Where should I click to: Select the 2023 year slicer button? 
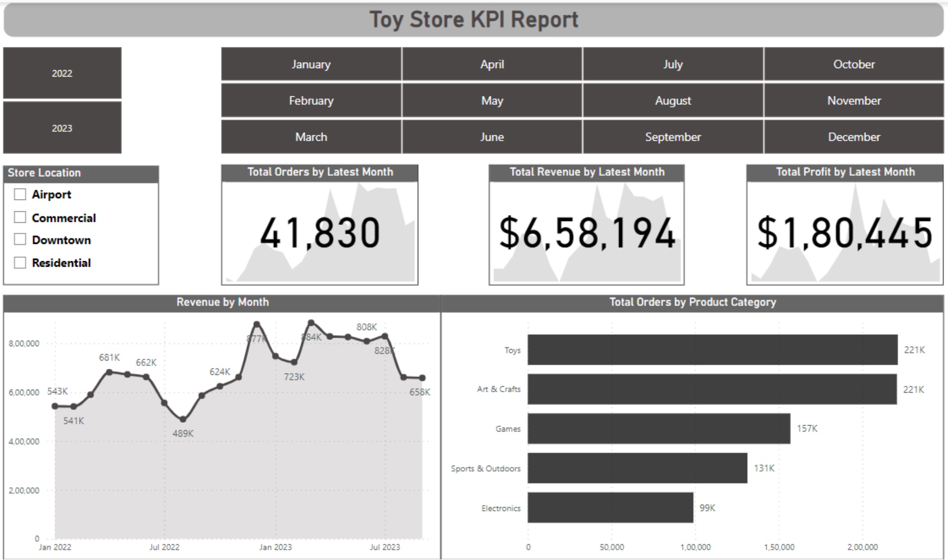(x=62, y=128)
